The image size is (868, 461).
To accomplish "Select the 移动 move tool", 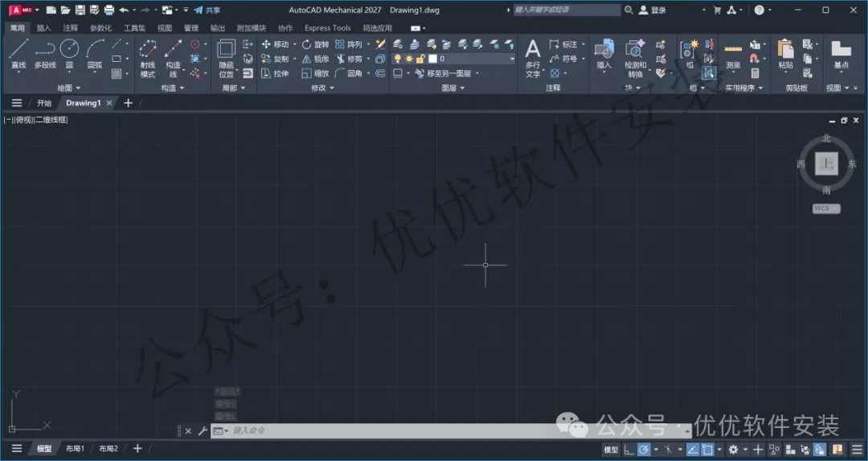I will point(275,44).
